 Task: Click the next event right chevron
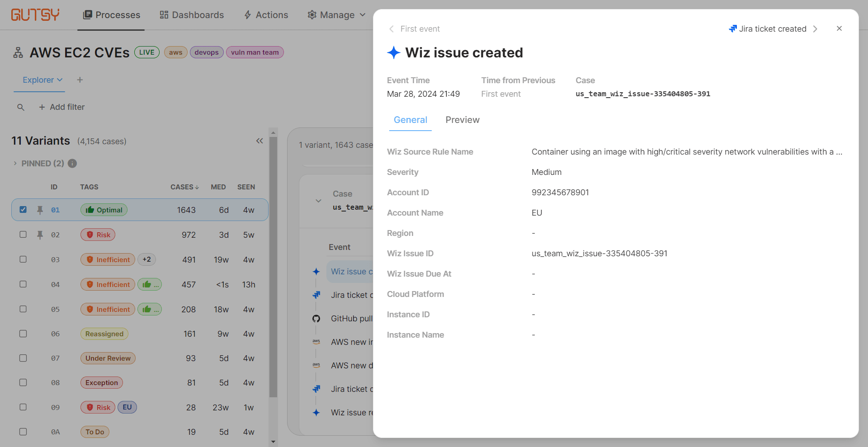(x=815, y=29)
